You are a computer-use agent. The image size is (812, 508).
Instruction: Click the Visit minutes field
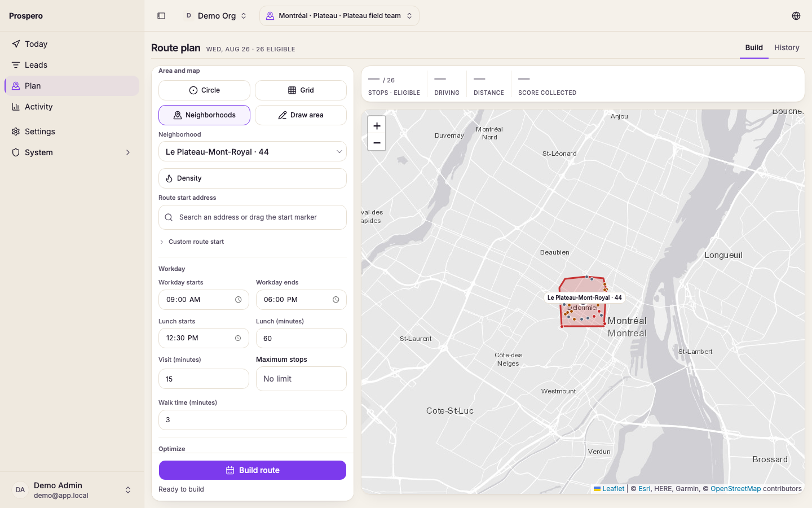click(x=204, y=379)
